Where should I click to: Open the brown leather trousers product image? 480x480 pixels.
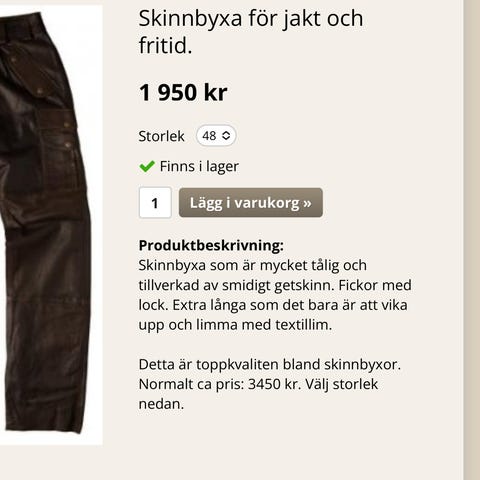click(x=51, y=225)
